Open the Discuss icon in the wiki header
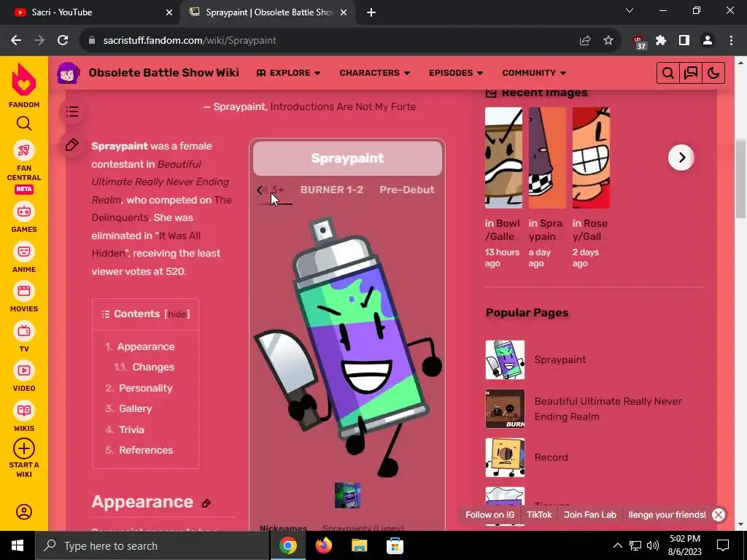The height and width of the screenshot is (560, 747). (691, 73)
